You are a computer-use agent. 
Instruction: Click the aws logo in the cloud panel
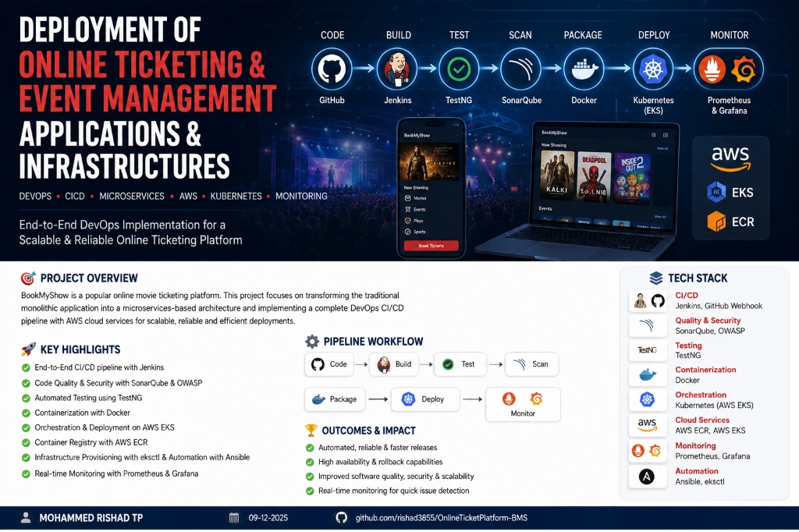point(730,158)
